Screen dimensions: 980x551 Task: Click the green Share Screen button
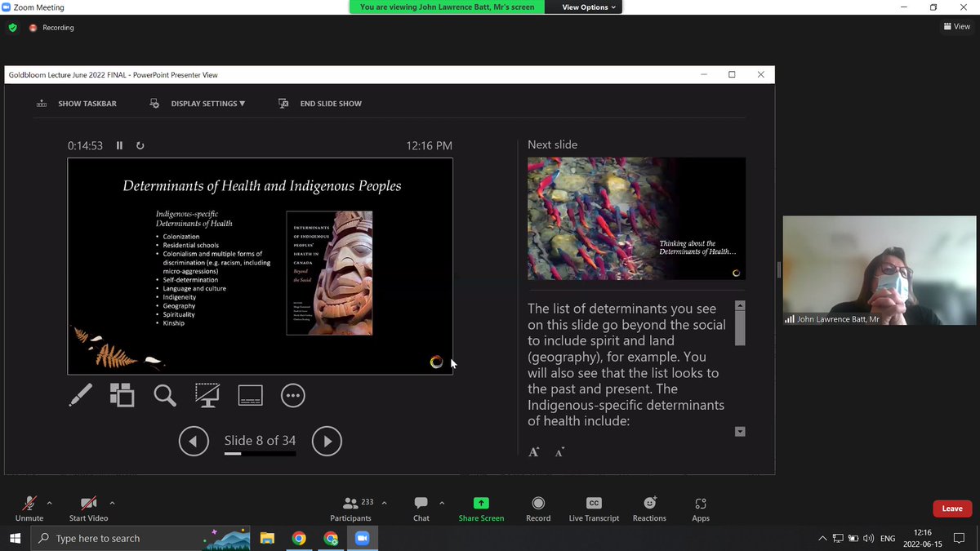[481, 509]
